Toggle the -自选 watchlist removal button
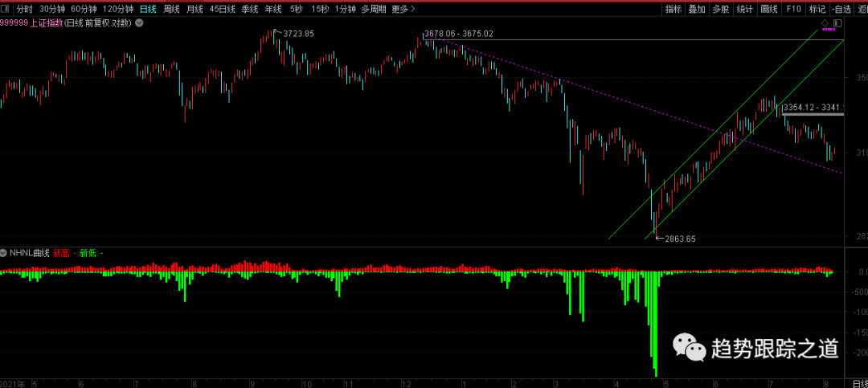868x388 pixels. click(841, 9)
